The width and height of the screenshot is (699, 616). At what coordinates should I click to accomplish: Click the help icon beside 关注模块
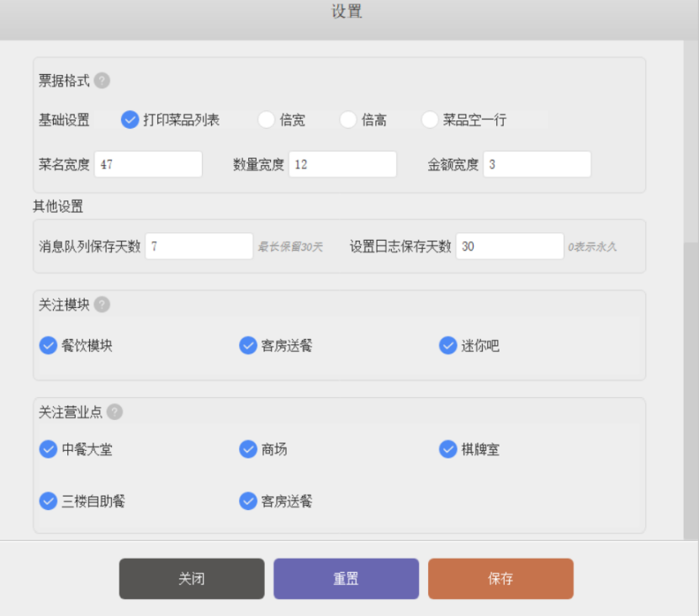coord(102,305)
